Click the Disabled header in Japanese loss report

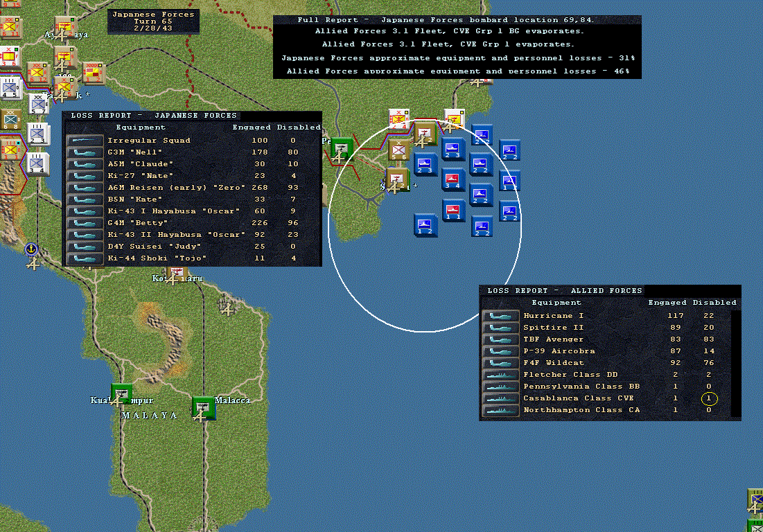299,127
